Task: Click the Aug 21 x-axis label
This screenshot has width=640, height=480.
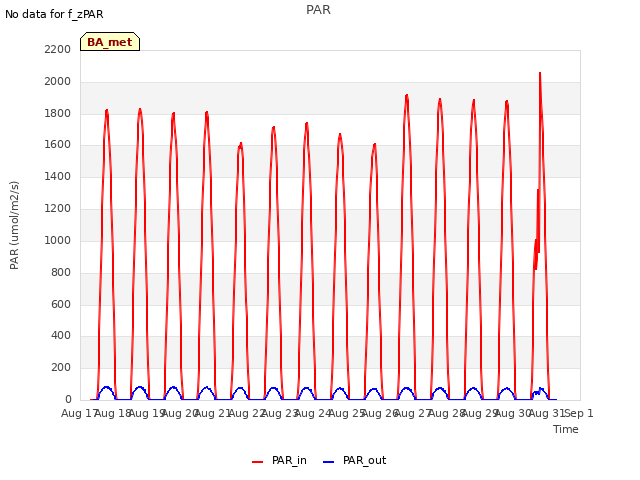Action: (213, 413)
